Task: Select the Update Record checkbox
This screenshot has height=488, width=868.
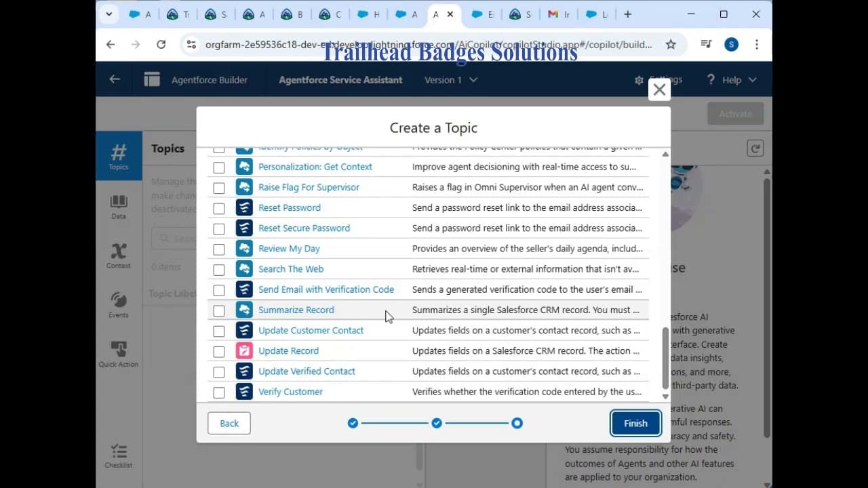Action: pos(218,352)
